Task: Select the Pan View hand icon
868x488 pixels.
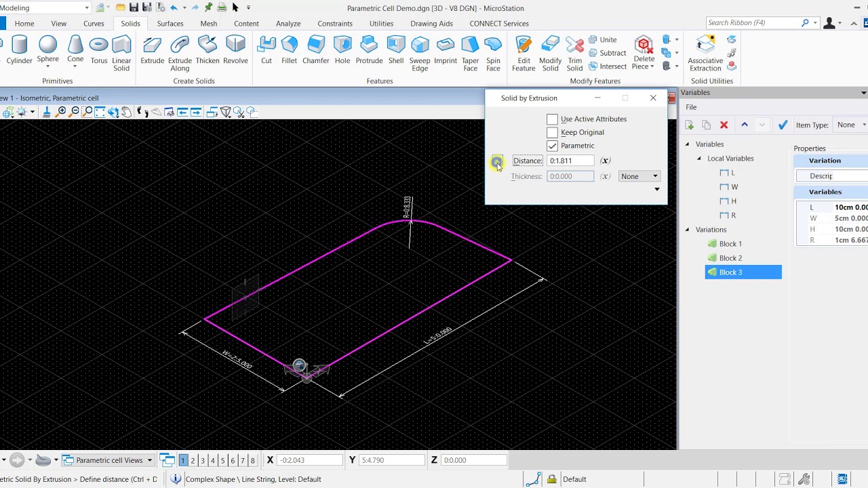Action: click(126, 112)
